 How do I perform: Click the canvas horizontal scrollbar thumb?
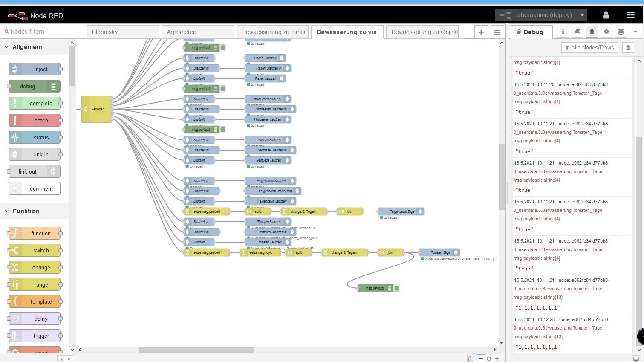(197, 350)
